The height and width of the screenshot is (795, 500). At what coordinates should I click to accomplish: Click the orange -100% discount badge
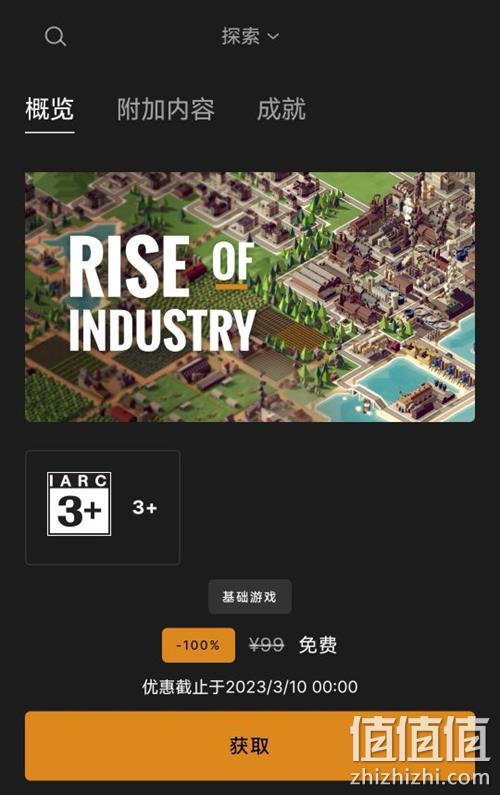pyautogui.click(x=198, y=645)
